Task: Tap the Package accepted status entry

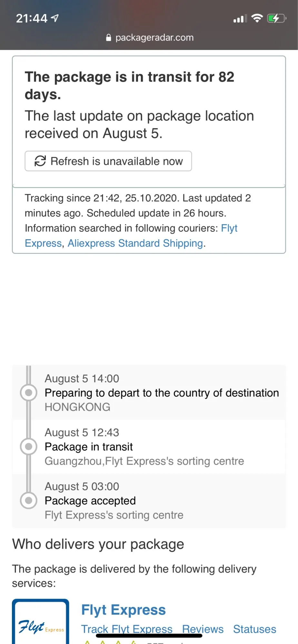Action: (90, 501)
